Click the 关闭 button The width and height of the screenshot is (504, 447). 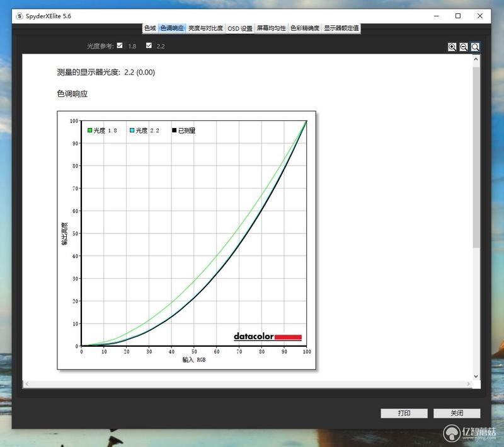(x=457, y=413)
